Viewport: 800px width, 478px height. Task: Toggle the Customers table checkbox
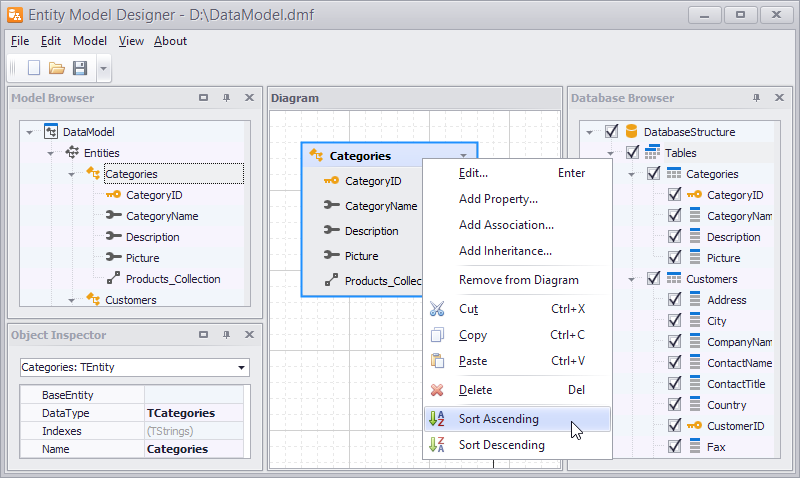point(653,279)
